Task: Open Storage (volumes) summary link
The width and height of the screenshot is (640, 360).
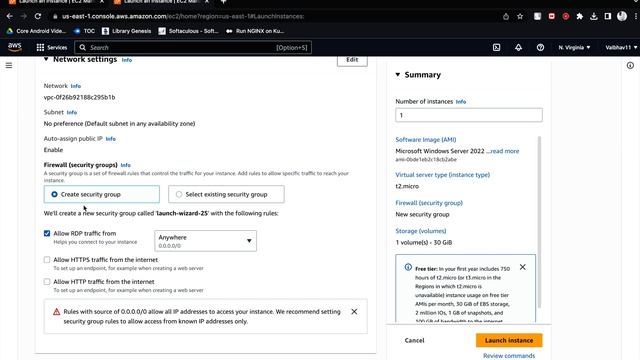Action: click(x=421, y=231)
